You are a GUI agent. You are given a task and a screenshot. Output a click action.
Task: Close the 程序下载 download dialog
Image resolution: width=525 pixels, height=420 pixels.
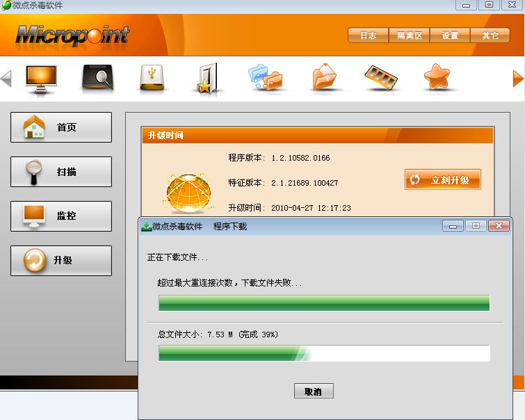(x=499, y=226)
